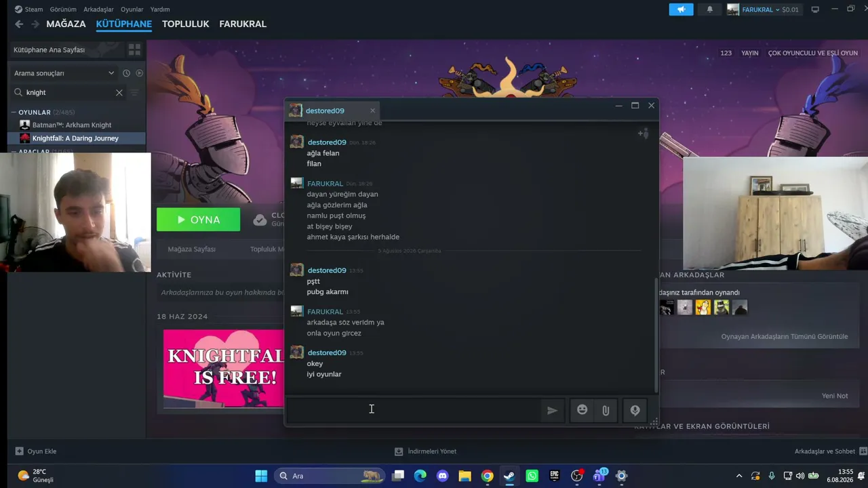
Task: Open the emoticon picker in chat
Action: coord(582,410)
